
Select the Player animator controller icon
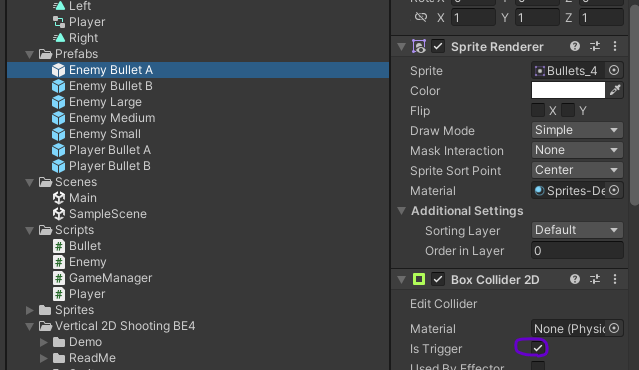point(59,22)
